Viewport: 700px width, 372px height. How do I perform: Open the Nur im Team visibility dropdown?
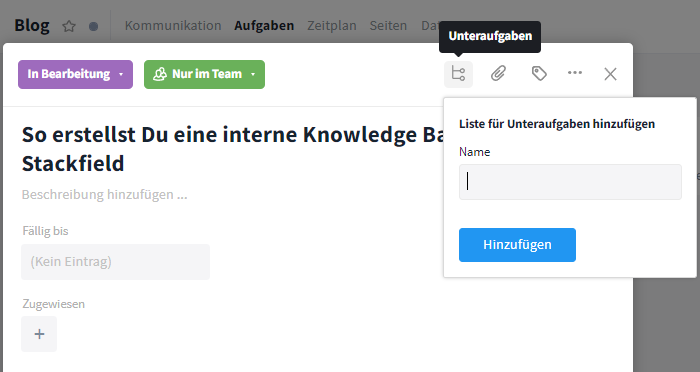coord(204,74)
